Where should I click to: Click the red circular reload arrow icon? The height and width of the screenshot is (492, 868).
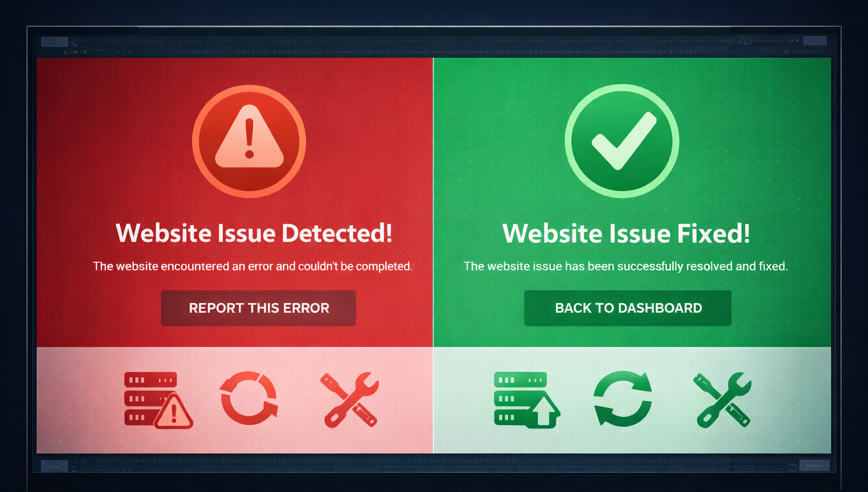249,398
